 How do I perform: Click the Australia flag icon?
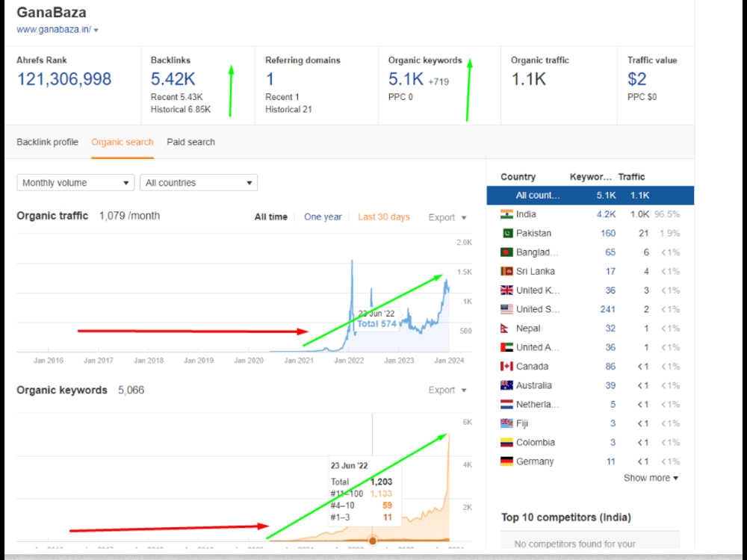coord(506,386)
